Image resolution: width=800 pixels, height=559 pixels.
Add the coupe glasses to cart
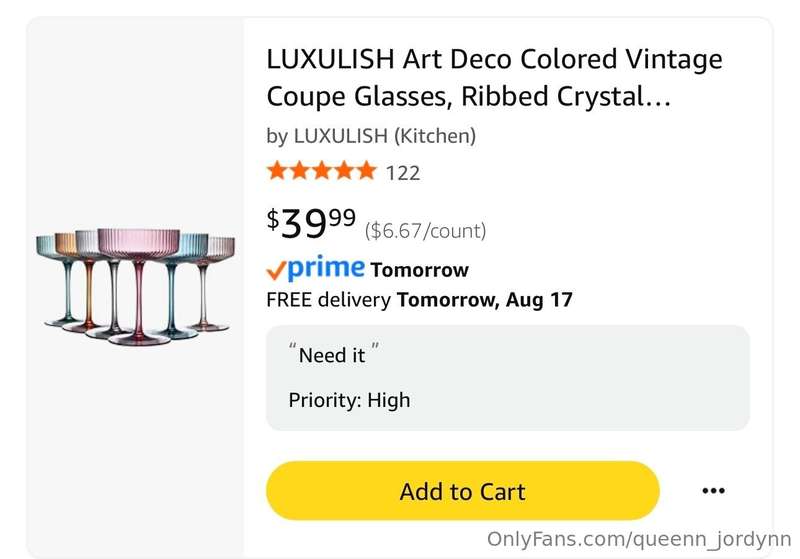[x=463, y=491]
